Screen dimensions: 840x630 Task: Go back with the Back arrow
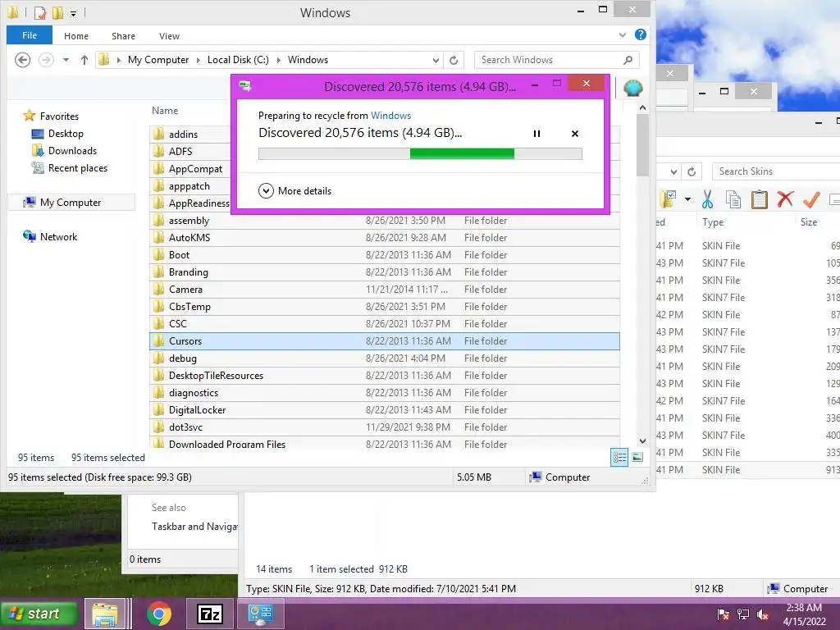point(22,59)
